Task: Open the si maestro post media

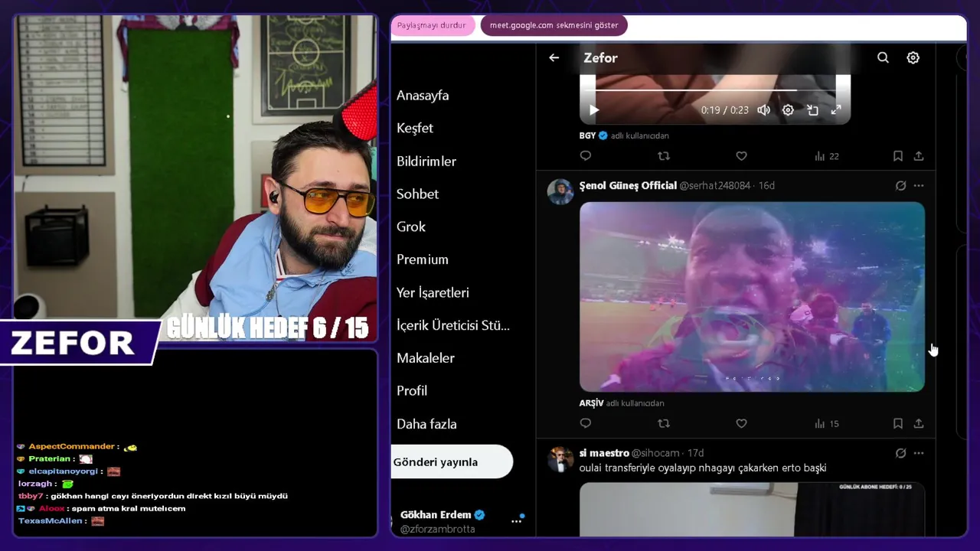Action: tap(752, 509)
